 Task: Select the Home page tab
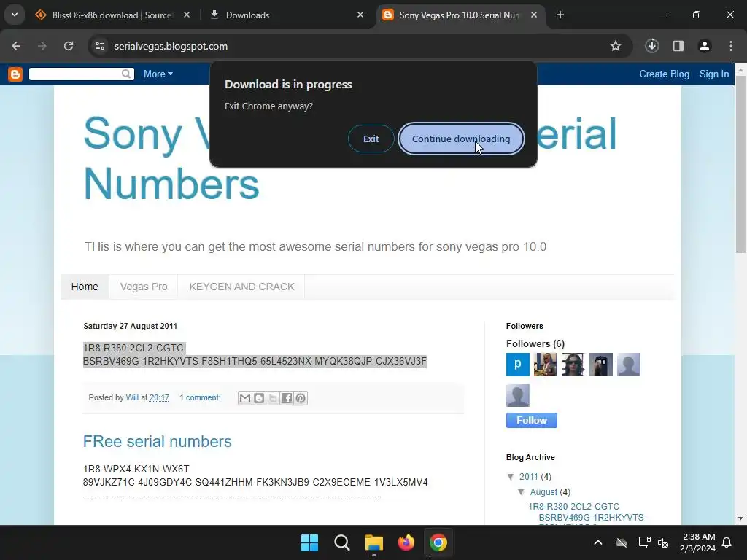click(85, 287)
